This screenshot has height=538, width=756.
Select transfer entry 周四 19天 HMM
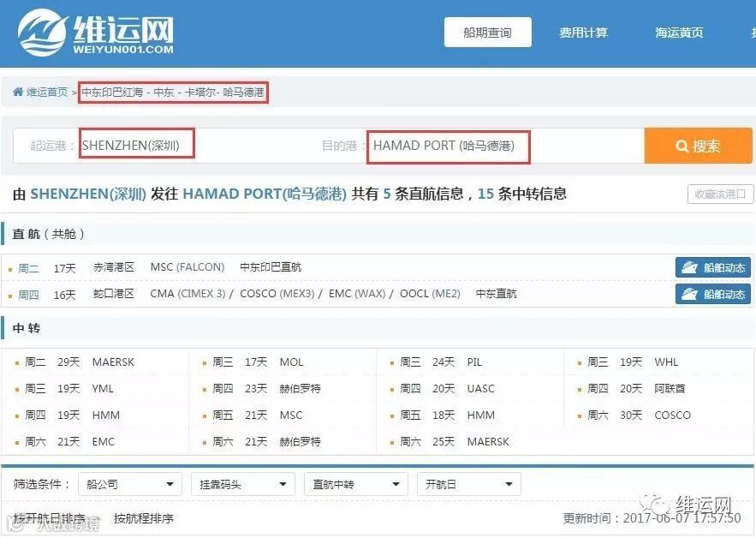click(72, 415)
